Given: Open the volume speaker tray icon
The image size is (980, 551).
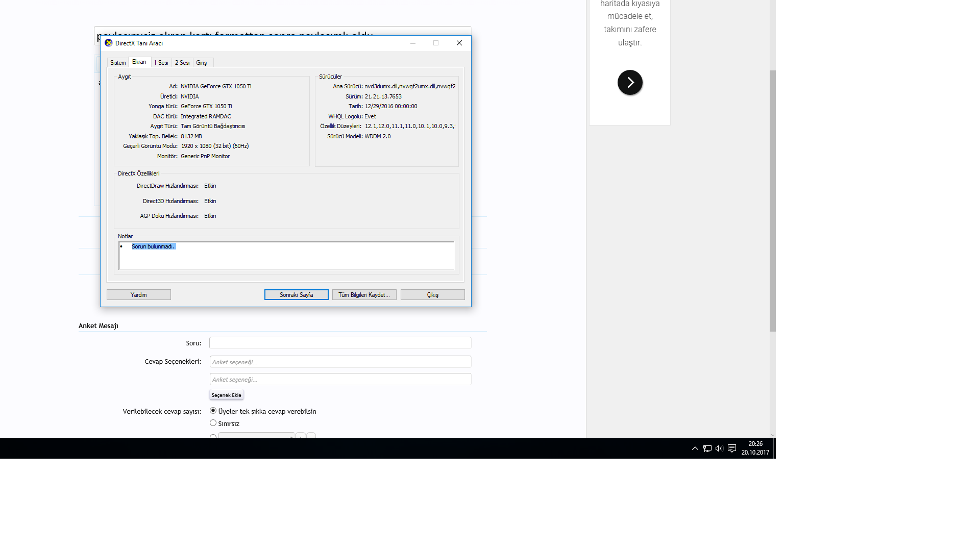Looking at the screenshot, I should [x=719, y=448].
